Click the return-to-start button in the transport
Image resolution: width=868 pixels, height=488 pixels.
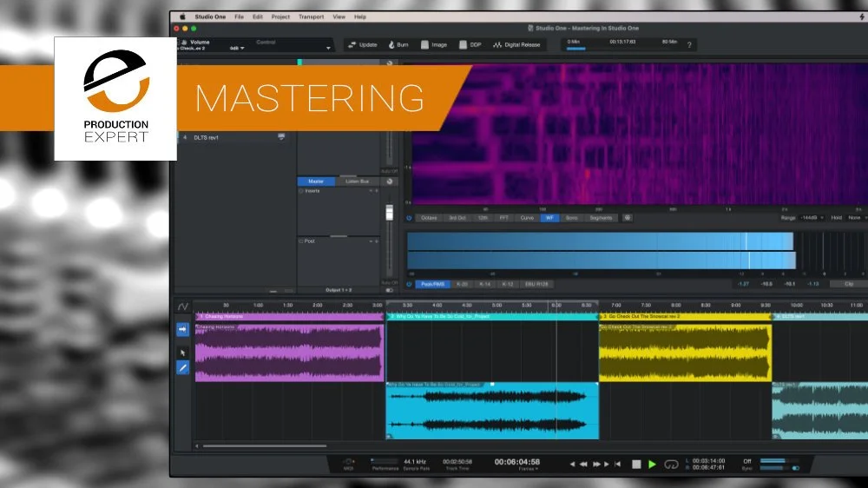(x=618, y=465)
